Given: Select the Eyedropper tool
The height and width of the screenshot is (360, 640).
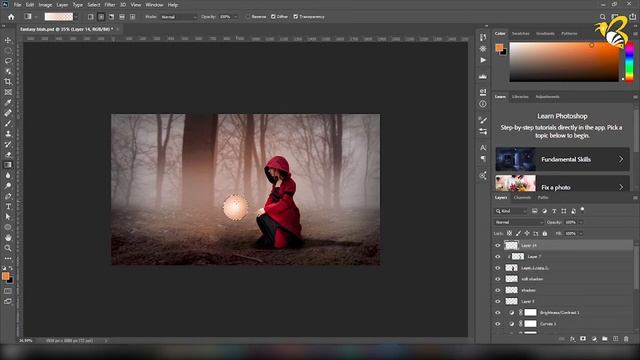Looking at the screenshot, I should click(x=8, y=102).
